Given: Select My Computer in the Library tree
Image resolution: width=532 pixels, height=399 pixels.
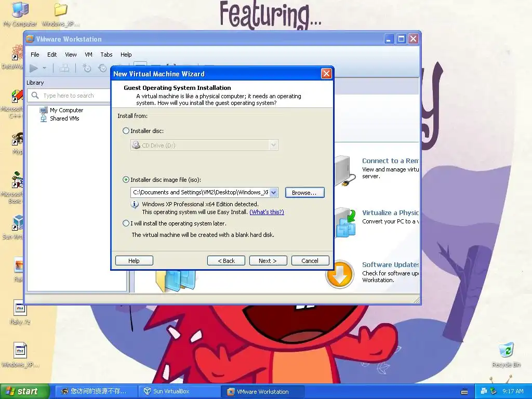Looking at the screenshot, I should click(66, 110).
